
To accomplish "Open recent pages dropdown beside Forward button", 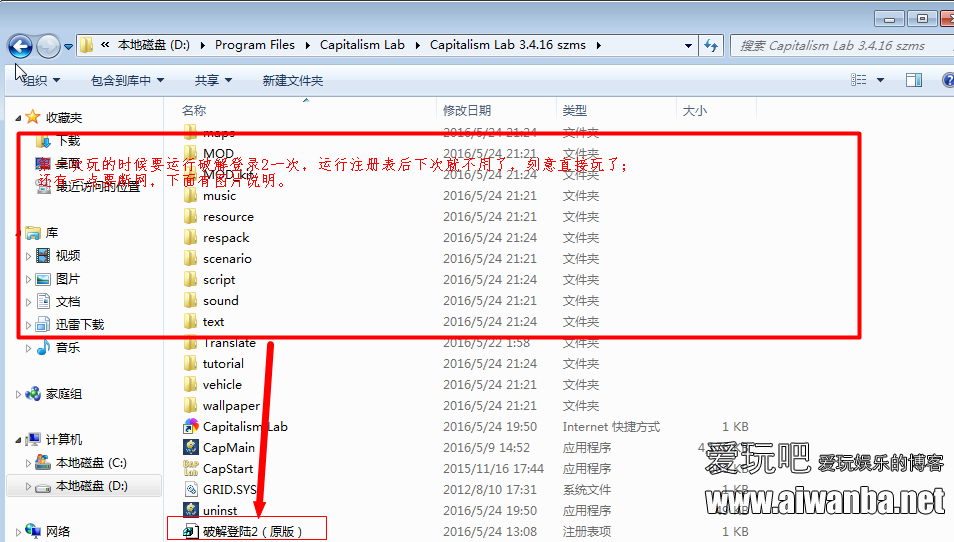I will [x=68, y=46].
